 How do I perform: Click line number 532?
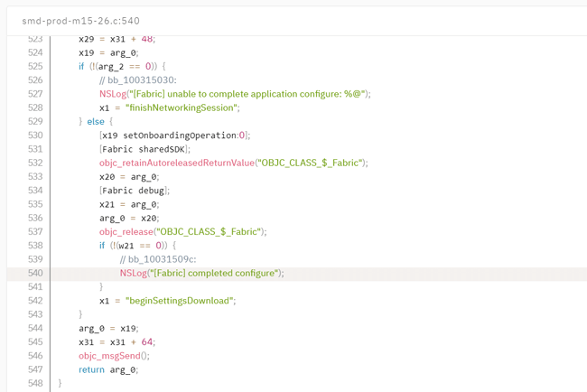pos(35,163)
